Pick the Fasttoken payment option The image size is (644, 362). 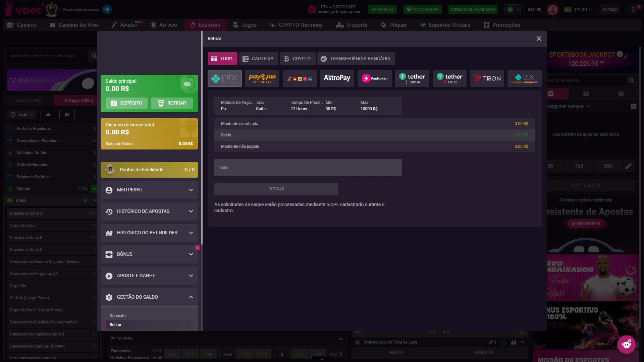click(374, 78)
